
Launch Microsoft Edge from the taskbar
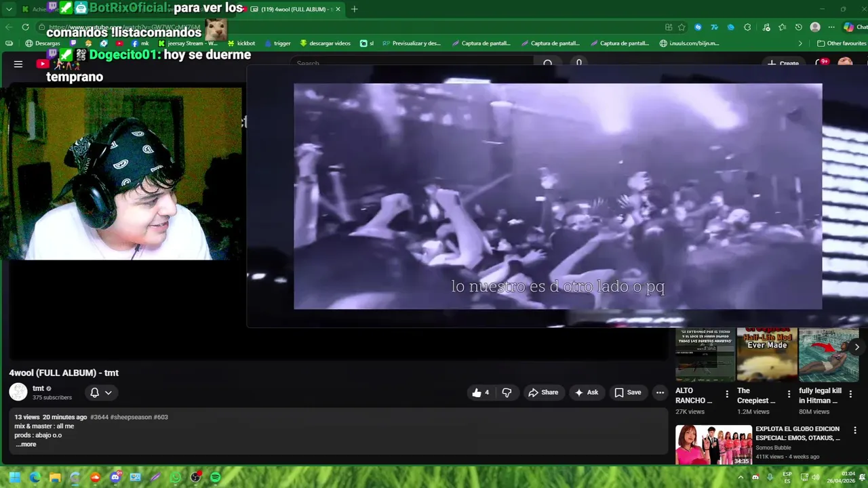click(35, 477)
